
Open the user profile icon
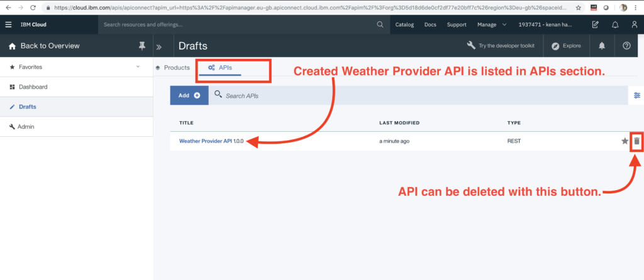(635, 24)
